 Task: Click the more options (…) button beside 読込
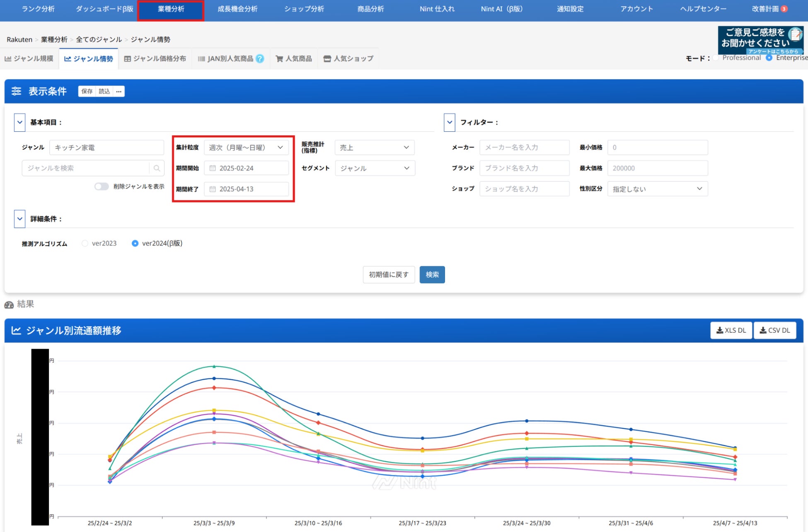(119, 91)
